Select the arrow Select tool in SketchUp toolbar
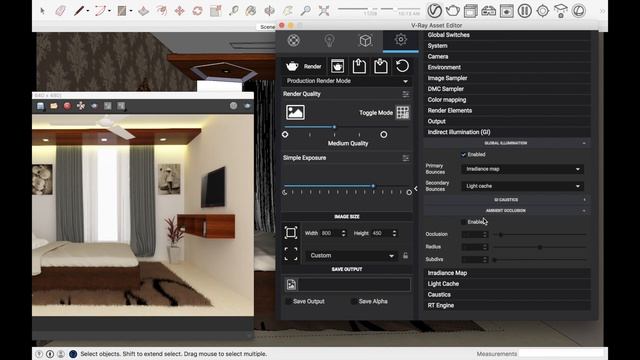Image resolution: width=640 pixels, height=360 pixels. 43,11
